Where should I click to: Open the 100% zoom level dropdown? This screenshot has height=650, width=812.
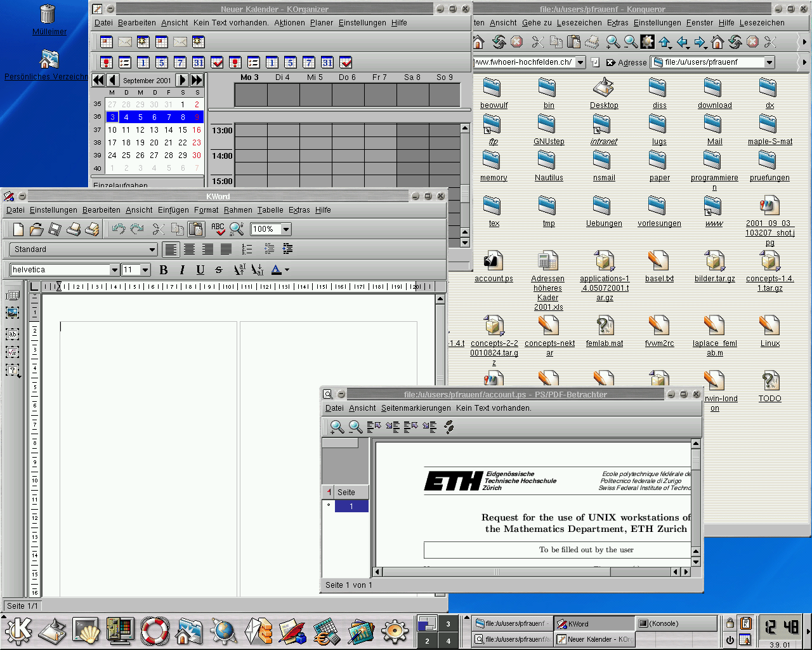pyautogui.click(x=286, y=229)
